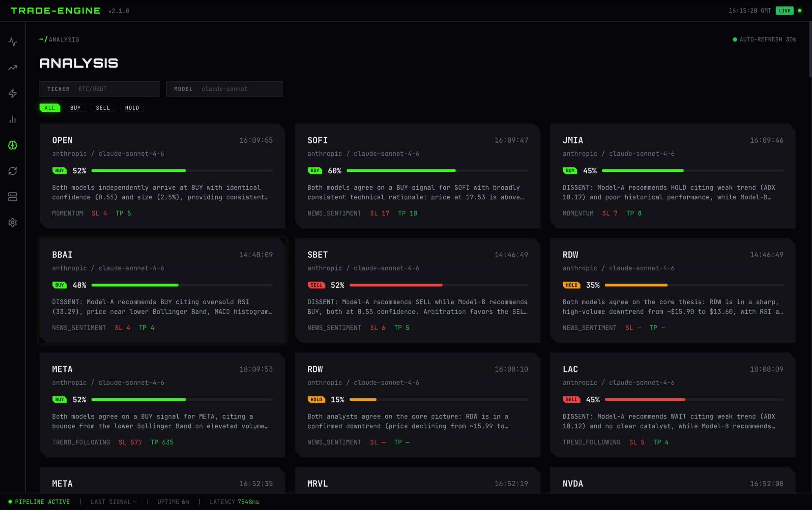
Task: Click the SBET 52% red confidence bar
Action: point(439,285)
